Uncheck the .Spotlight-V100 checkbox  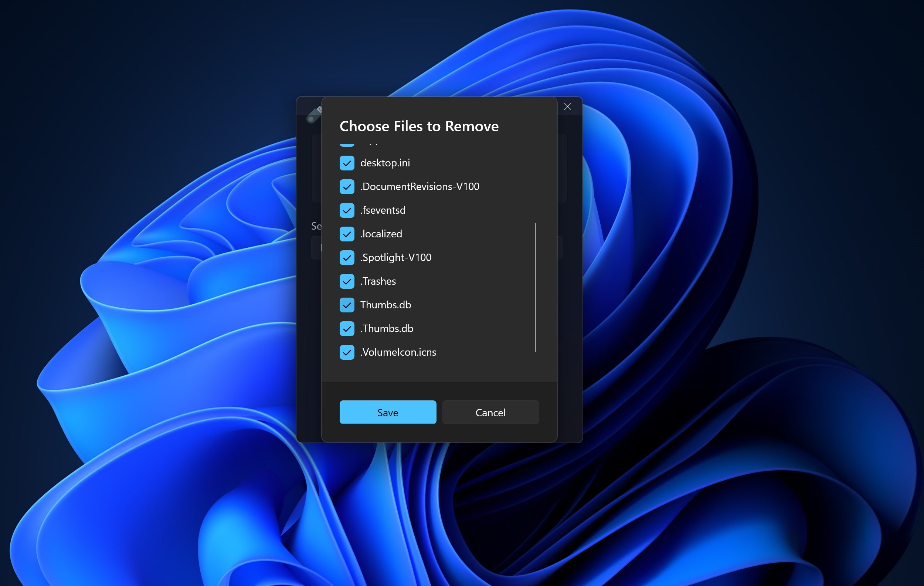click(x=347, y=258)
